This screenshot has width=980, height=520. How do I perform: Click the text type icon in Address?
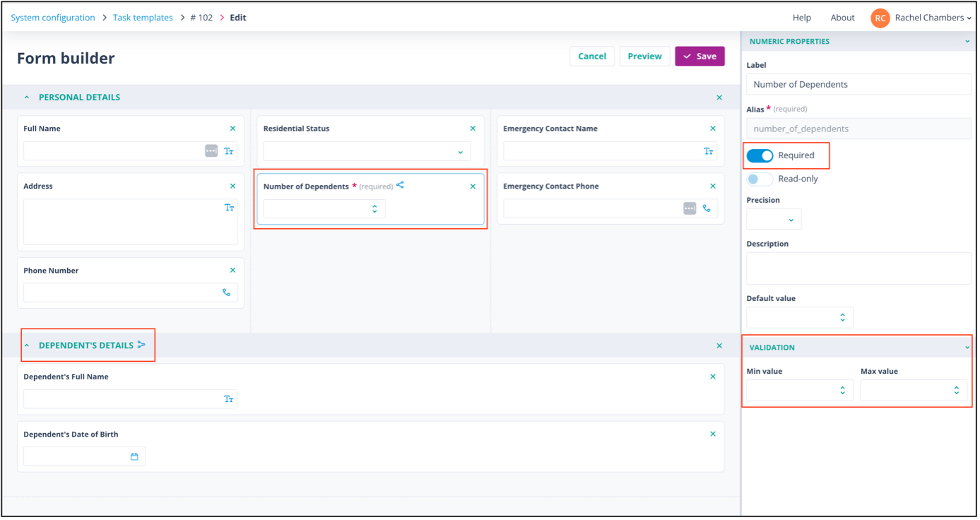pyautogui.click(x=229, y=208)
